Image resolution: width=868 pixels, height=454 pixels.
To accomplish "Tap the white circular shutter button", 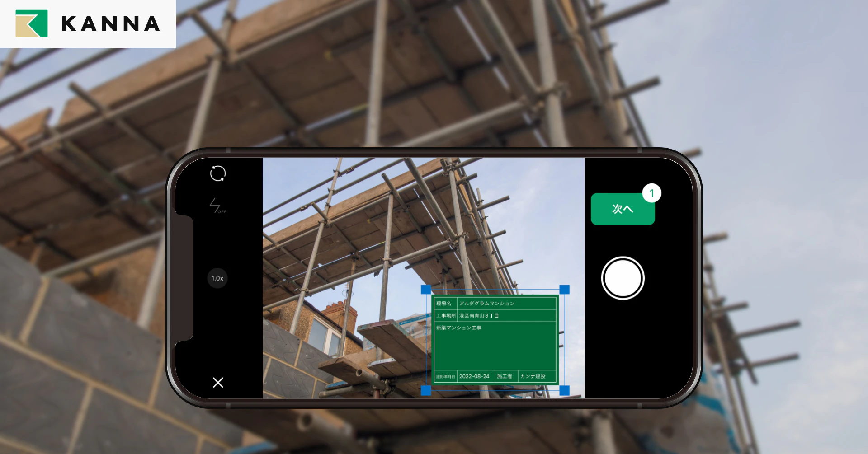I will coord(623,278).
